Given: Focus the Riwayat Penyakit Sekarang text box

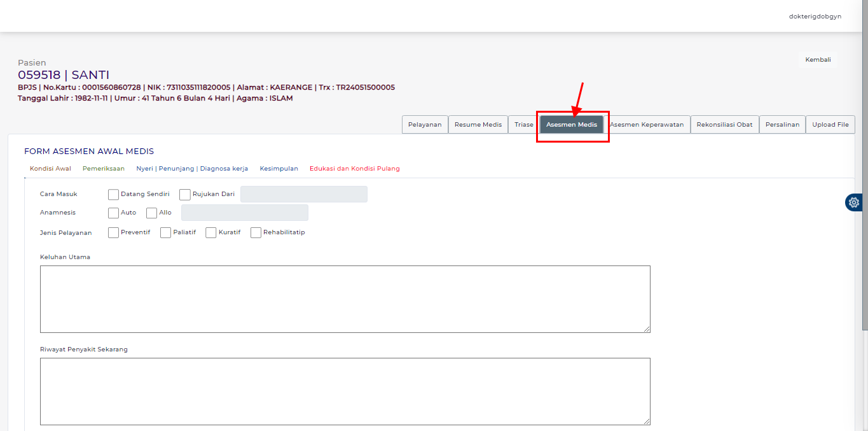Looking at the screenshot, I should (x=345, y=391).
